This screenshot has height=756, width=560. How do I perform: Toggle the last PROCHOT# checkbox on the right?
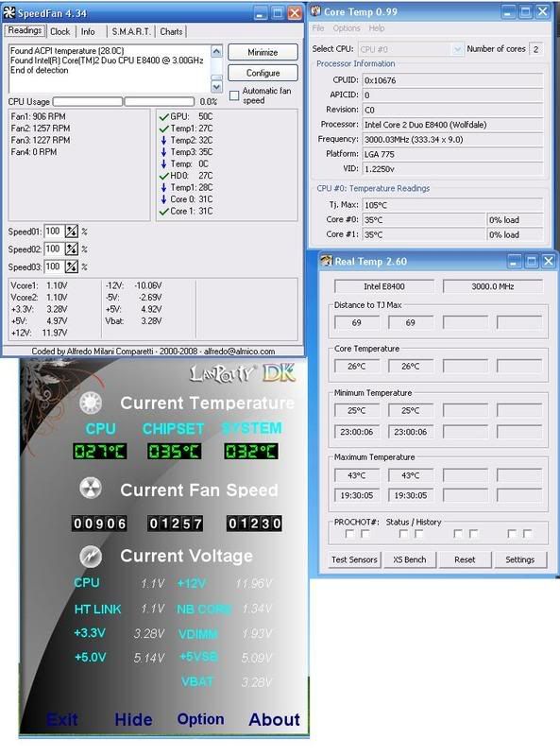click(528, 534)
